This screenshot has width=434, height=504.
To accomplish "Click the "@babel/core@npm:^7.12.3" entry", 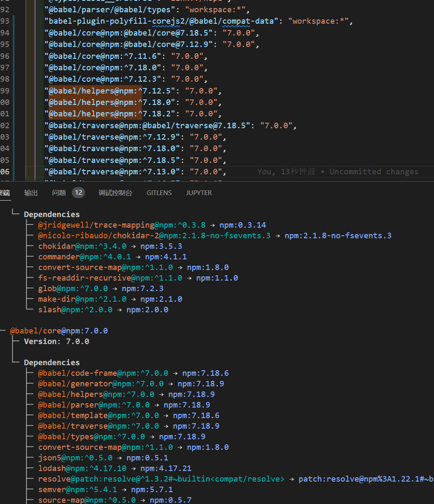I will pyautogui.click(x=126, y=79).
